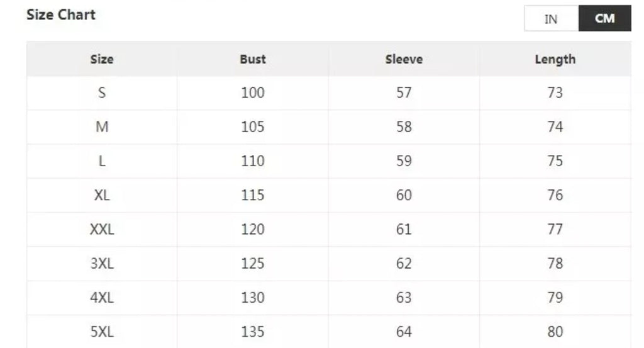Screen dimensions: 644x348
Task: Select the XL size row label
Action: pyautogui.click(x=102, y=195)
